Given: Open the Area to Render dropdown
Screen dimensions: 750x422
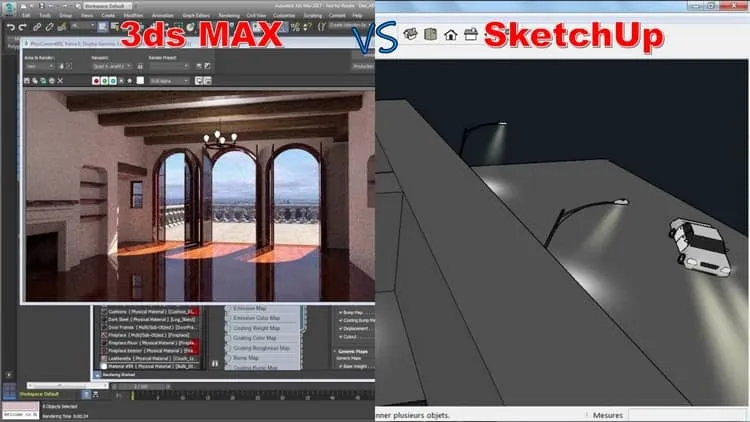Looking at the screenshot, I should tap(40, 66).
